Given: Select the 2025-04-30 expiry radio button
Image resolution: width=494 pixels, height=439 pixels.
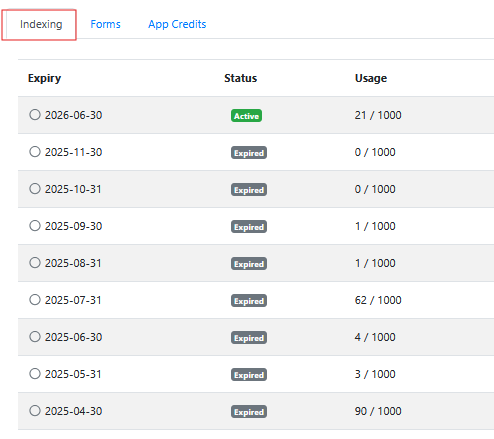Looking at the screenshot, I should tap(35, 411).
